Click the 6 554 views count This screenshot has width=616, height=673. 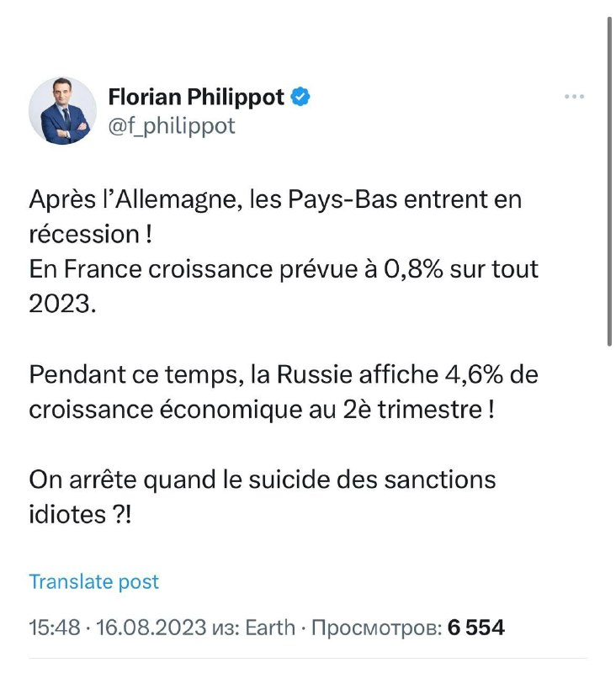point(475,628)
